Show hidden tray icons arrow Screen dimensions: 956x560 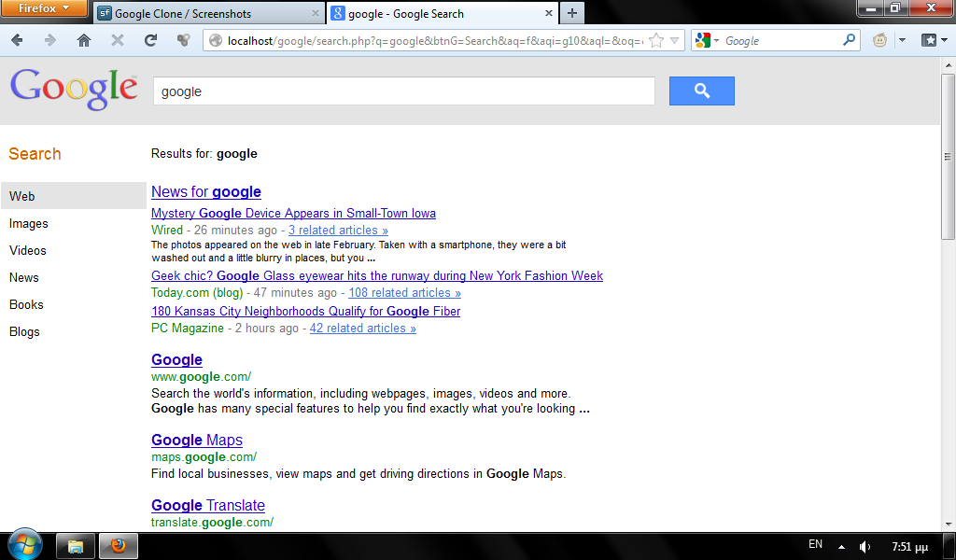tap(841, 547)
